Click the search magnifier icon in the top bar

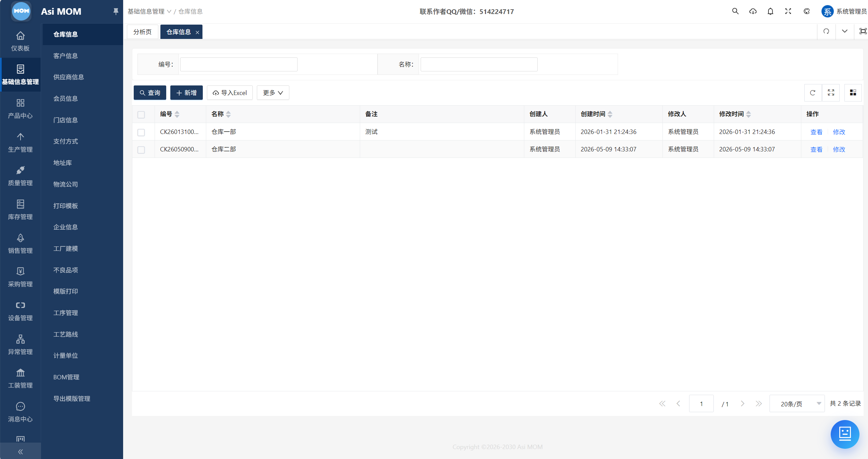pos(735,11)
